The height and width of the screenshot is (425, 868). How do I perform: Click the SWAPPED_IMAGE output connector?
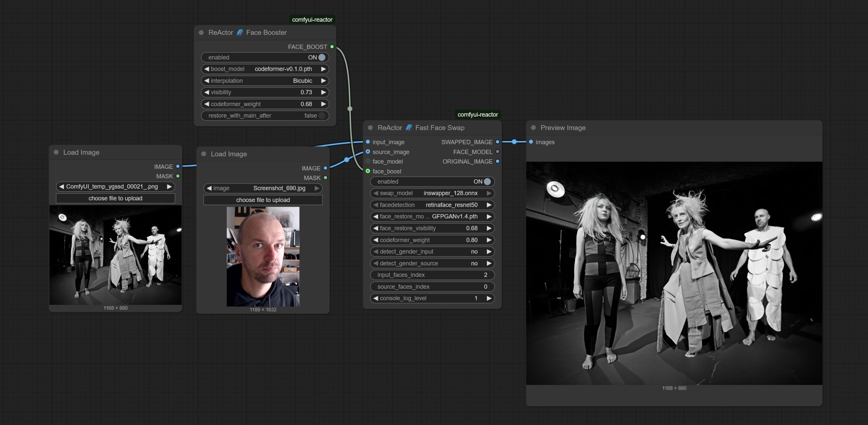pos(497,142)
